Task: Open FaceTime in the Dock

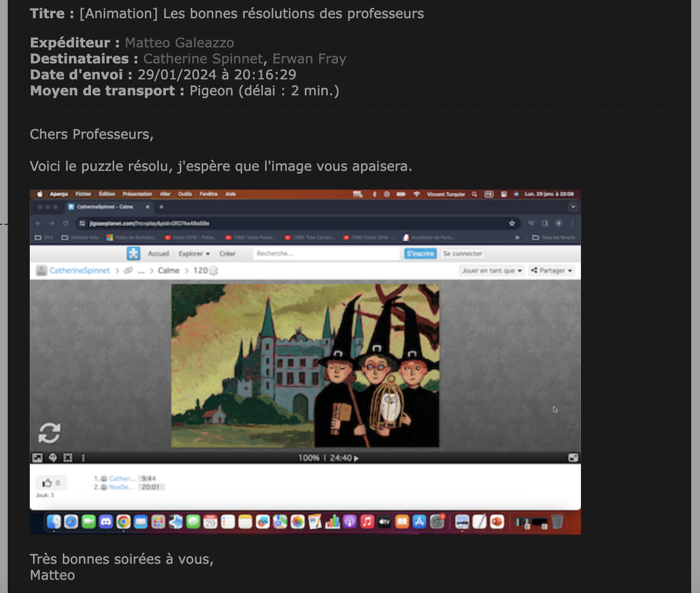Action: [89, 521]
